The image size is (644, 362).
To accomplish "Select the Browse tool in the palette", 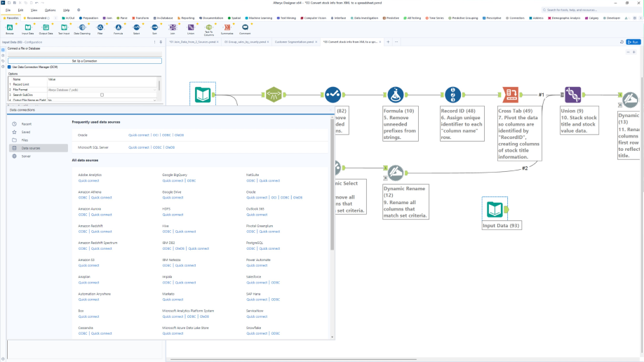I will (10, 27).
